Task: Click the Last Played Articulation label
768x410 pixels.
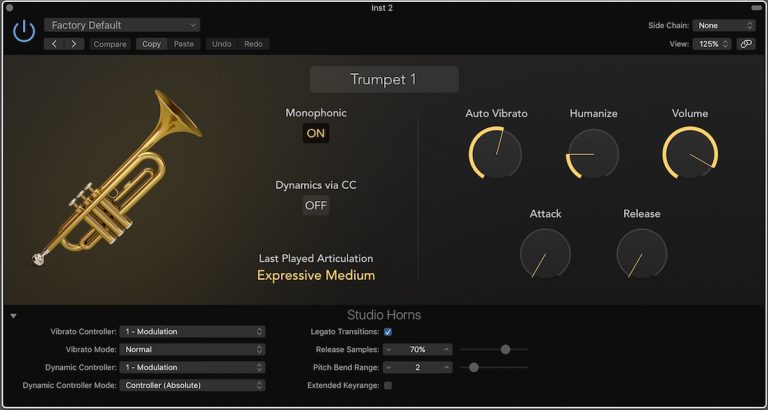Action: pyautogui.click(x=316, y=259)
